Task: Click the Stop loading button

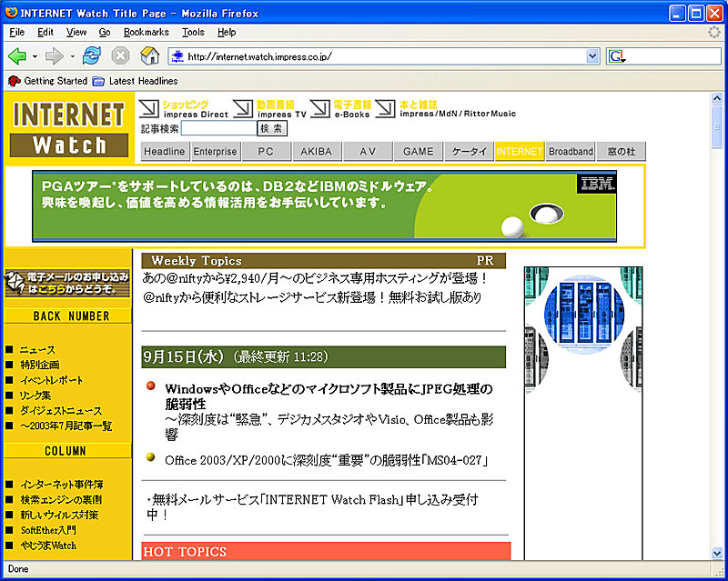Action: (120, 56)
